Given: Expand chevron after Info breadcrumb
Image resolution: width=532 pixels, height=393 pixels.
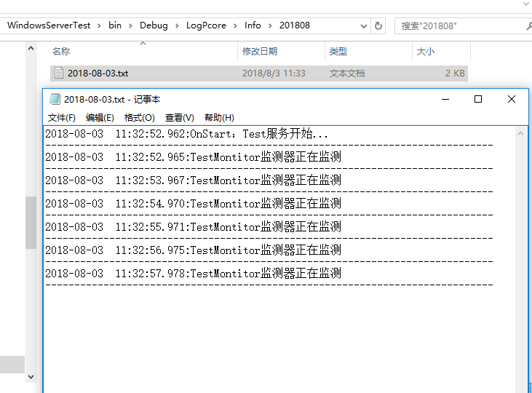Looking at the screenshot, I should (270, 25).
